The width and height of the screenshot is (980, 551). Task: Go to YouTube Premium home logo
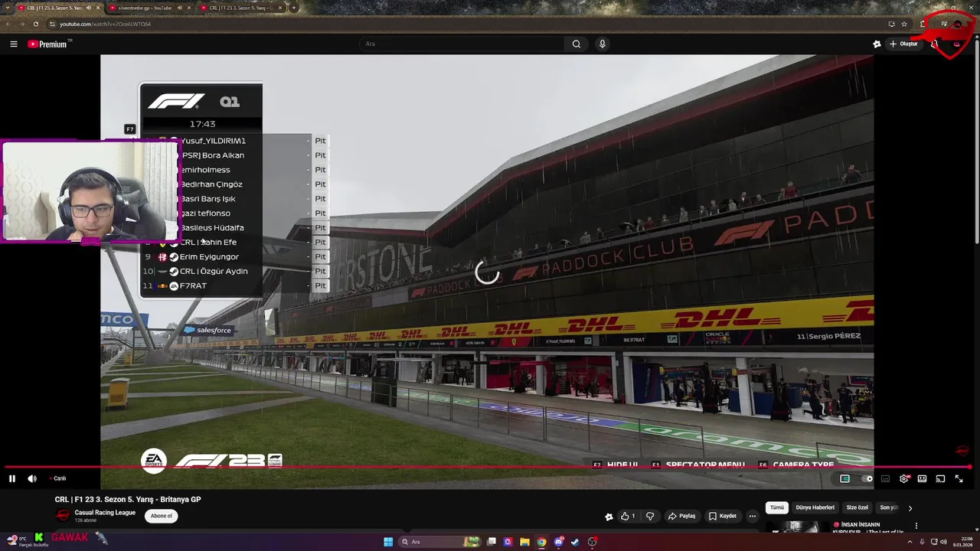49,44
